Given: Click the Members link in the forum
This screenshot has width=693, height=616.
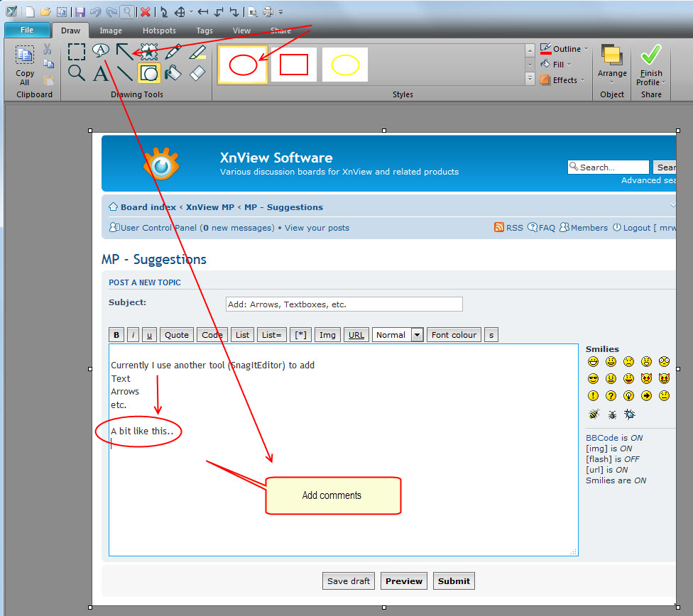Looking at the screenshot, I should click(x=589, y=228).
